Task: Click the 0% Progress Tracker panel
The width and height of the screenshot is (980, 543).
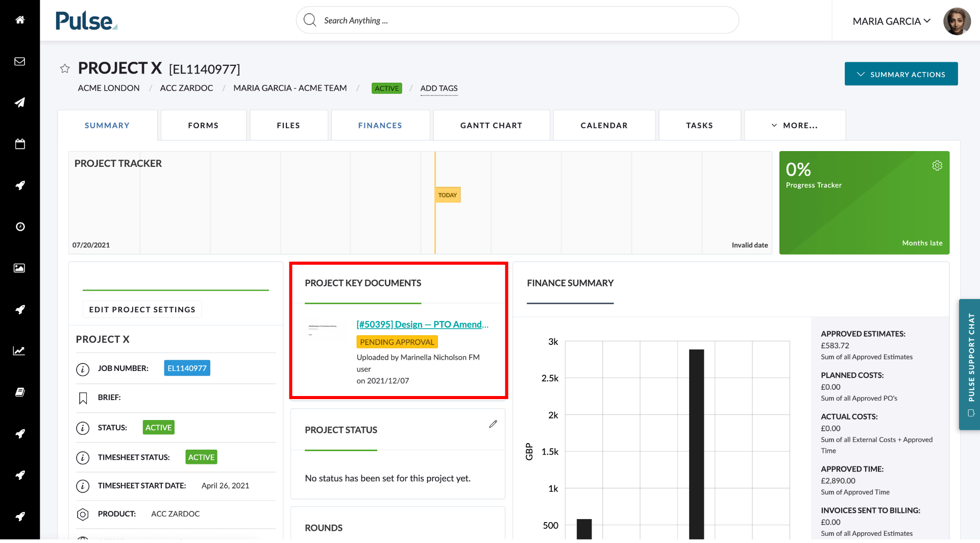Action: click(864, 203)
